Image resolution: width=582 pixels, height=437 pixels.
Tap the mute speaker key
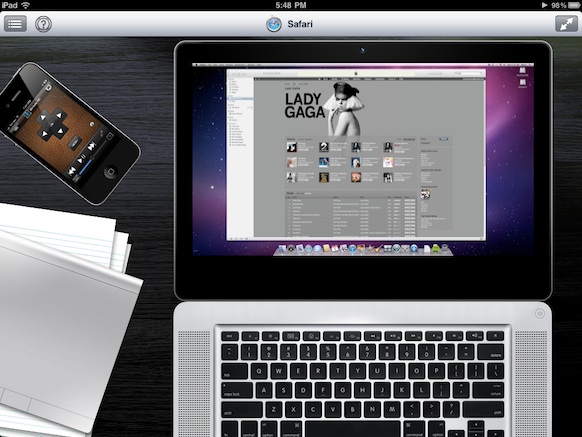pos(434,336)
